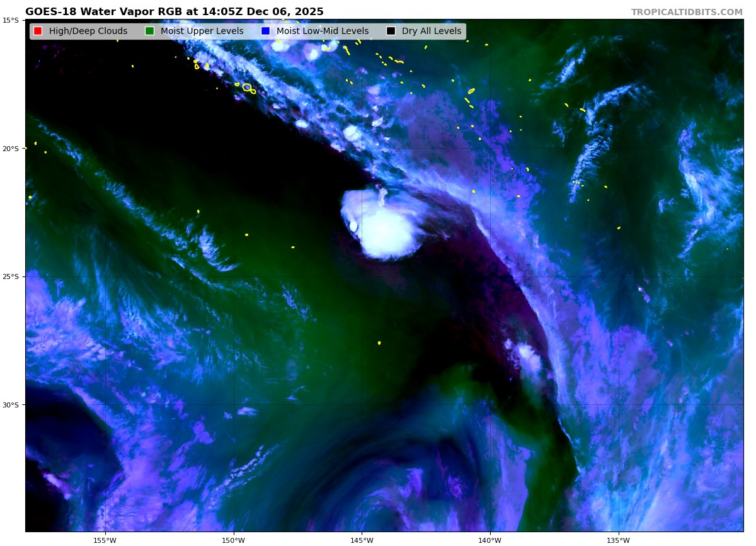Select the High/Deep Clouds legend label

tap(88, 31)
